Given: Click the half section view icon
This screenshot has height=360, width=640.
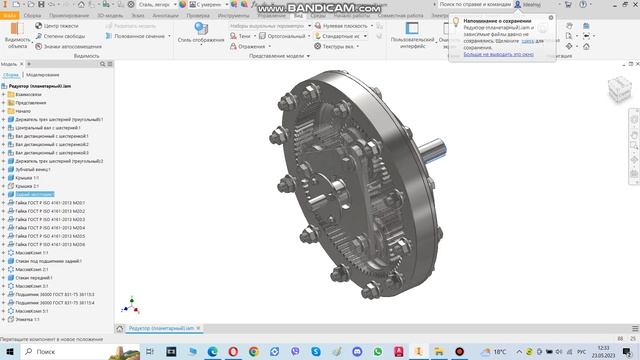Looking at the screenshot, I should click(x=109, y=36).
